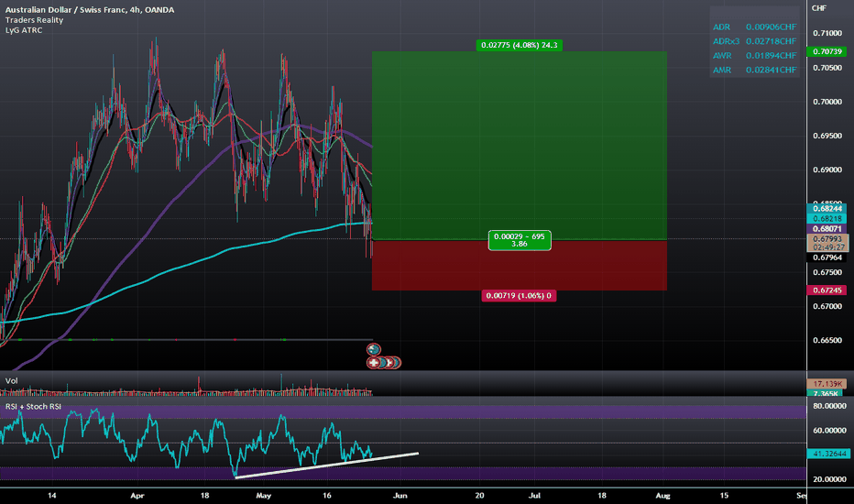
Task: Click the Aug date on time axis
Action: pyautogui.click(x=662, y=495)
